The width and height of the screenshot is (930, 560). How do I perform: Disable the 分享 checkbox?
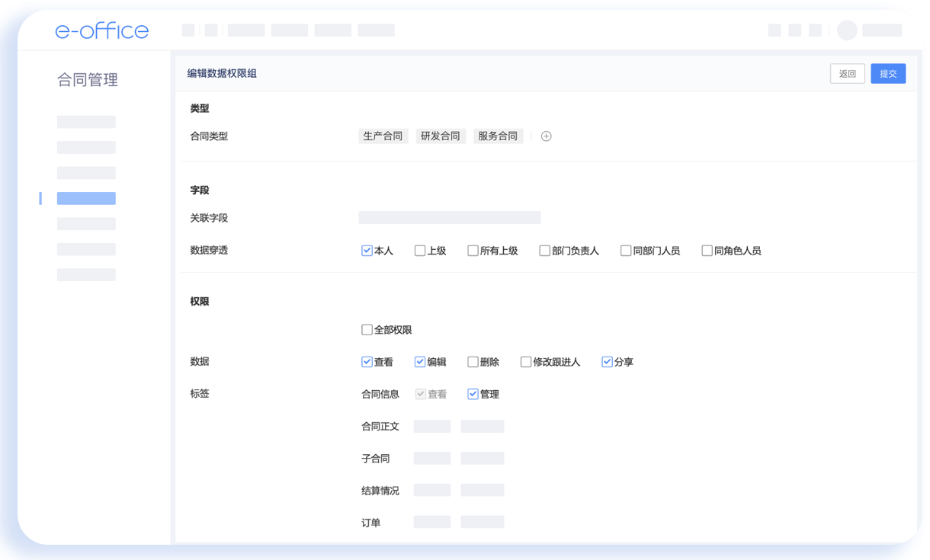coord(607,362)
